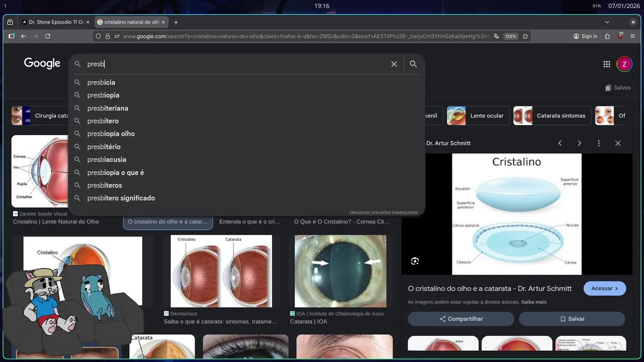The height and width of the screenshot is (362, 644).
Task: Bookmark this page with the star
Action: click(x=525, y=36)
